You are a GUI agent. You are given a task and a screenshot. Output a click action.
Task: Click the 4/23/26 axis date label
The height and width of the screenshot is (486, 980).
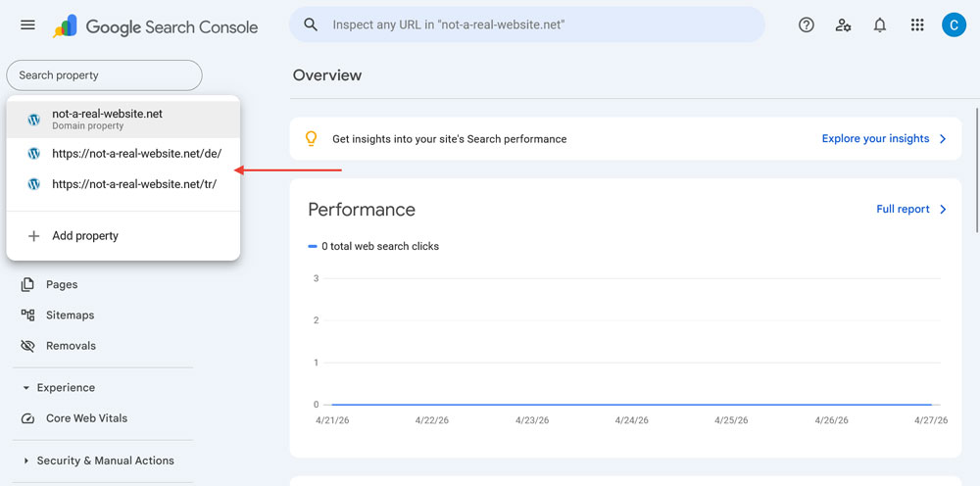pos(532,420)
